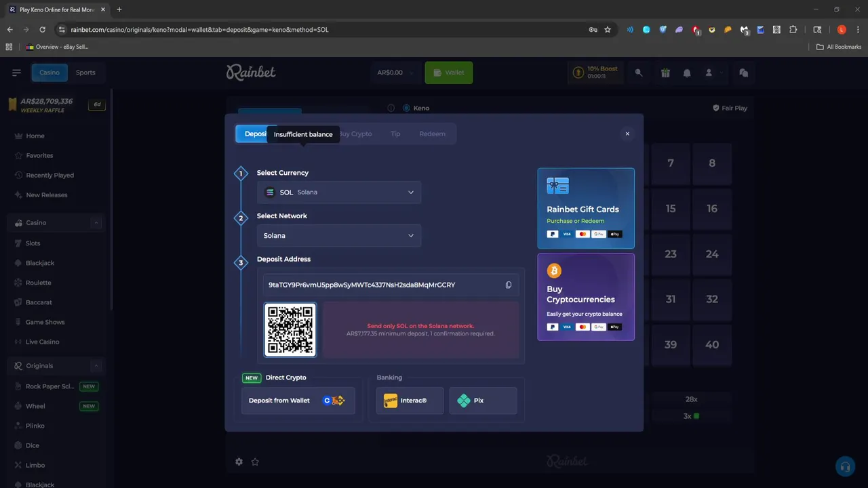868x488 pixels.
Task: Switch to the Redeem tab
Action: coord(432,134)
